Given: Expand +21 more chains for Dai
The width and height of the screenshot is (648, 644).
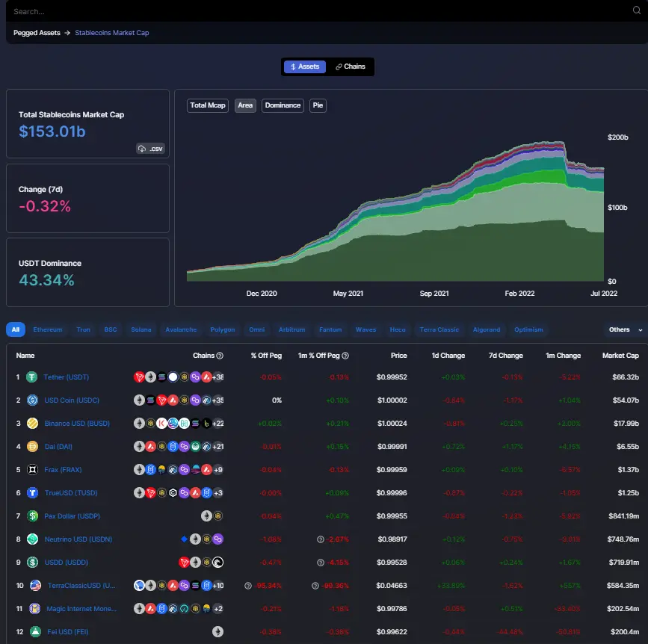Looking at the screenshot, I should point(217,447).
